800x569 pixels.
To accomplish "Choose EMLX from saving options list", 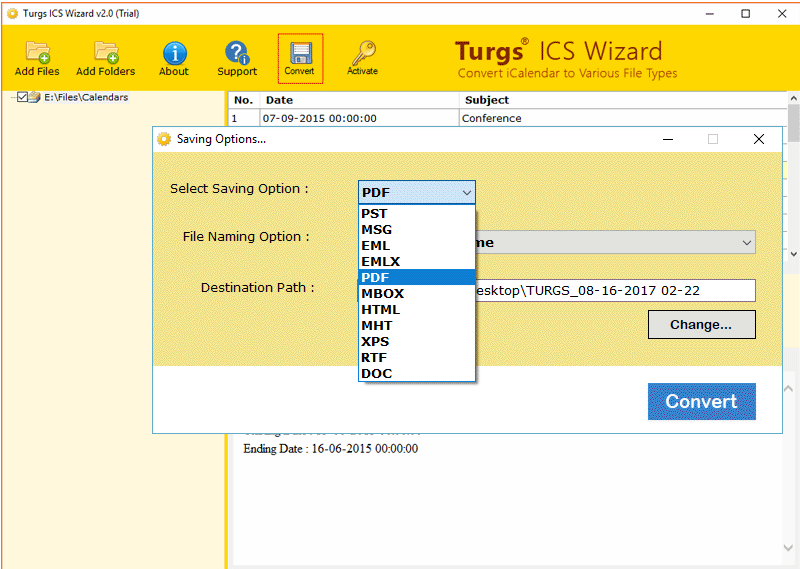I will [417, 261].
